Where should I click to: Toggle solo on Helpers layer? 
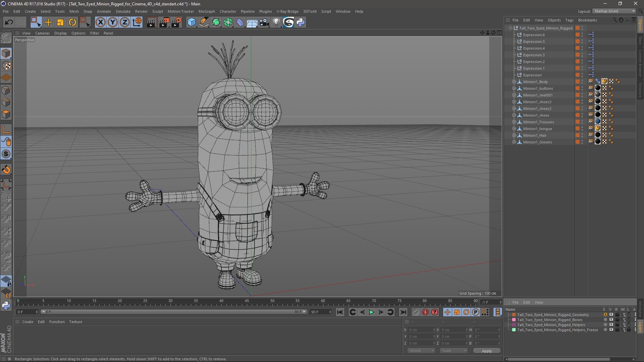[605, 325]
